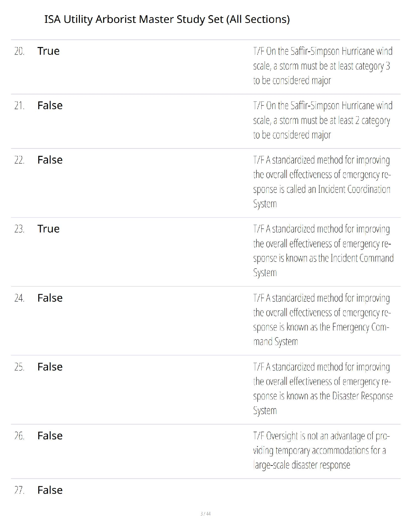Select the Emergency Command System question text
411x532 pixels.
click(322, 320)
